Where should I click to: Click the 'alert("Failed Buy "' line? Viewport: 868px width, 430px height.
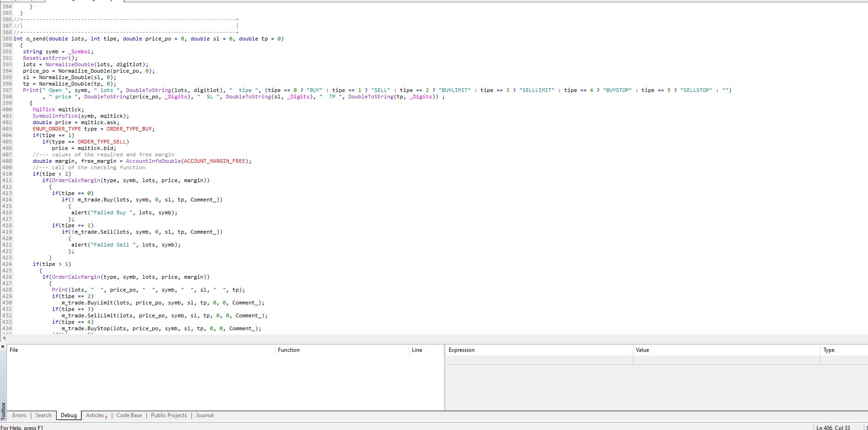[x=124, y=212]
